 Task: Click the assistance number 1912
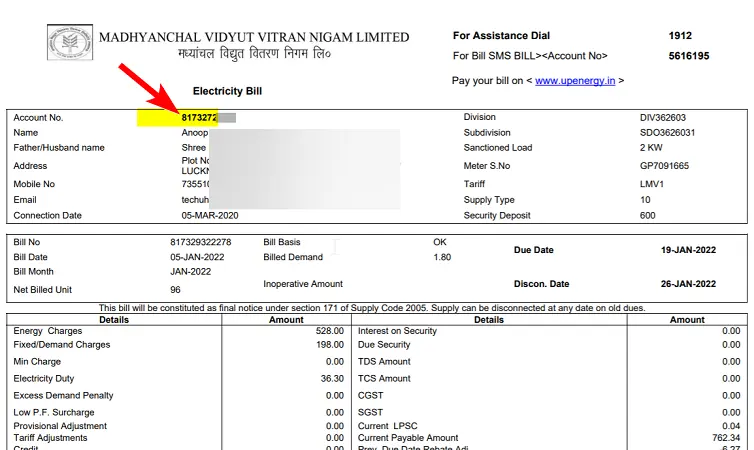coord(680,36)
